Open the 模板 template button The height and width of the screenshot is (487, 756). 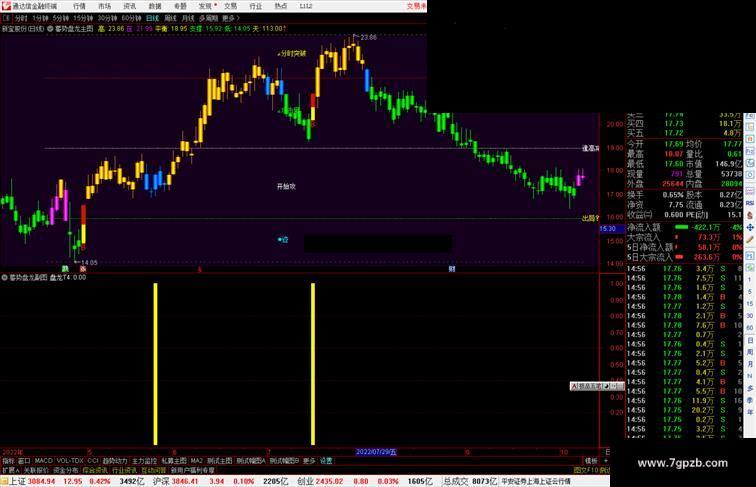click(x=591, y=461)
